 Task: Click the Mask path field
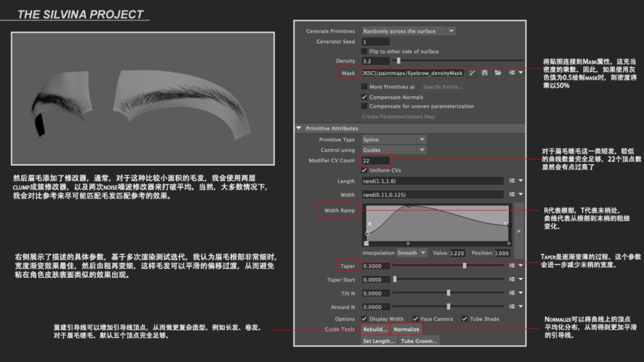pyautogui.click(x=413, y=73)
